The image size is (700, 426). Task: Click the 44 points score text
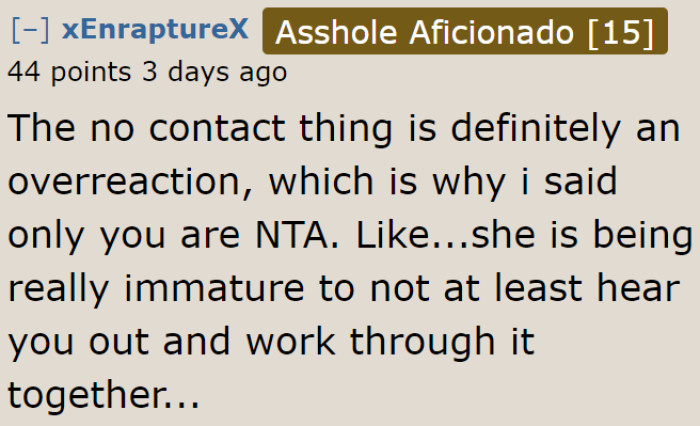click(x=69, y=72)
